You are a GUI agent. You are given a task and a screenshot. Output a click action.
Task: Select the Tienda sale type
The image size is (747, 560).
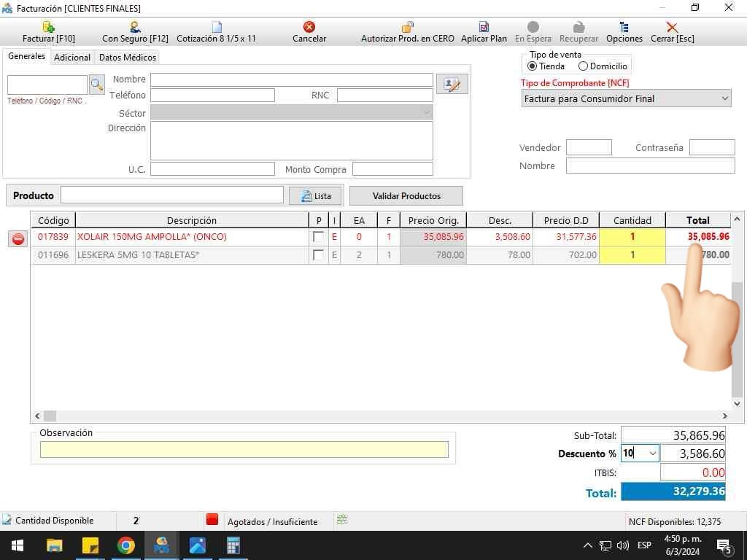532,66
